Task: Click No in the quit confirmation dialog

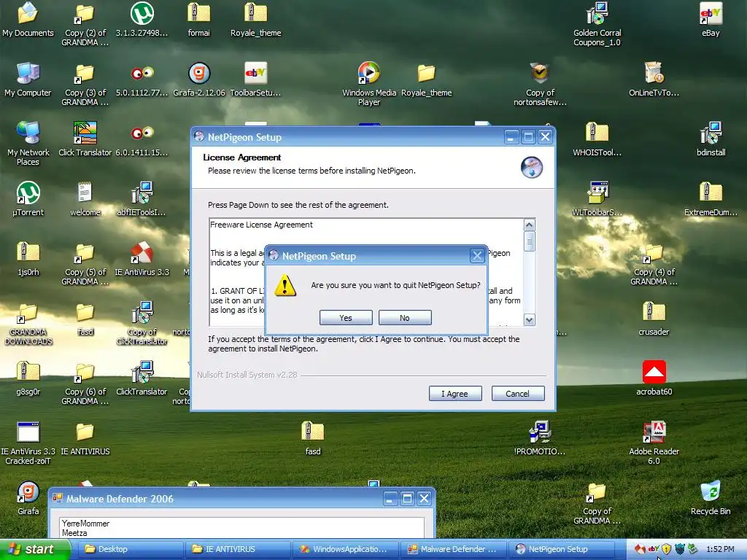Action: pyautogui.click(x=405, y=318)
